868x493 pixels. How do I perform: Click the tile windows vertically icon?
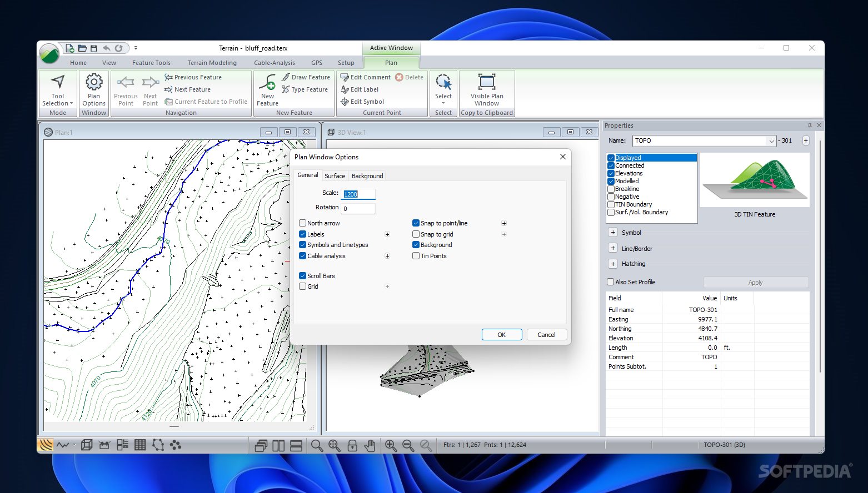[x=278, y=445]
